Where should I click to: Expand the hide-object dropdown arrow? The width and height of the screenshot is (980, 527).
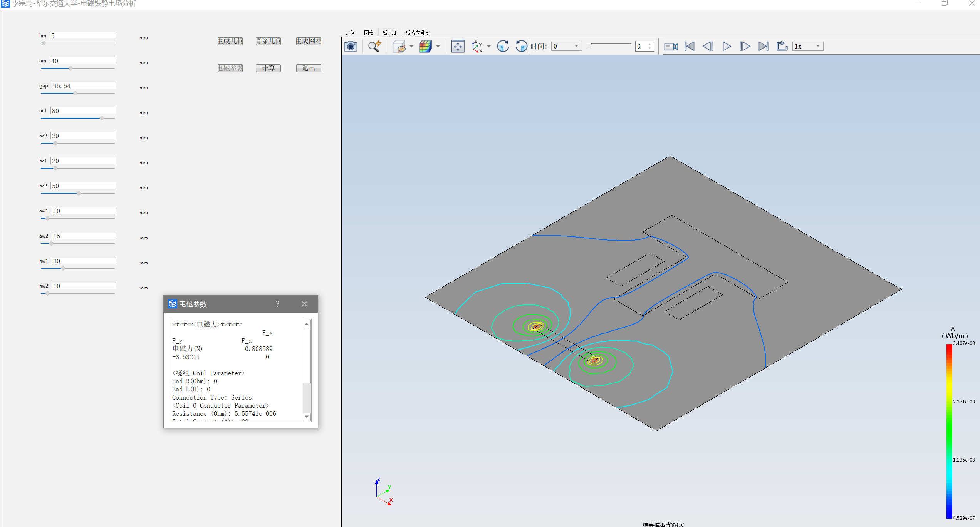tap(411, 47)
